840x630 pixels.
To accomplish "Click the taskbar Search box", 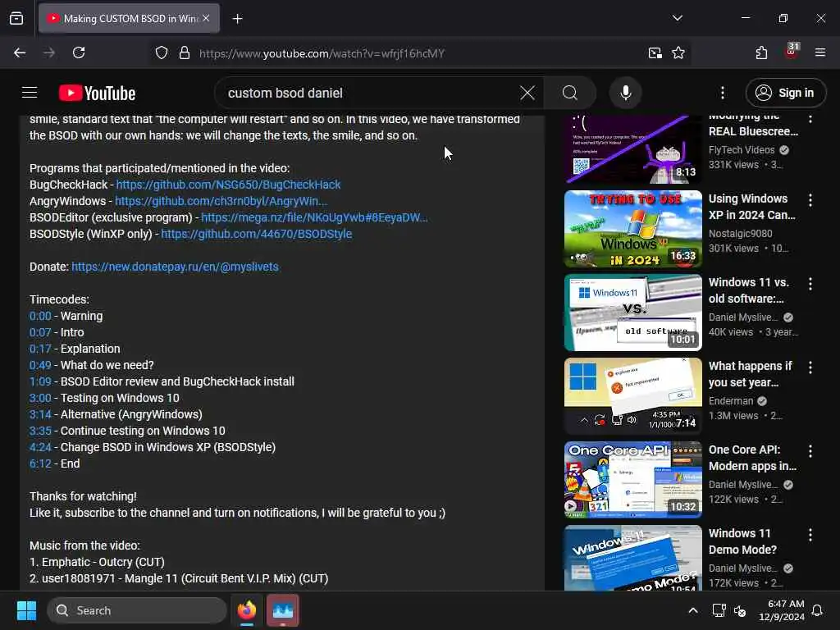I will [137, 610].
